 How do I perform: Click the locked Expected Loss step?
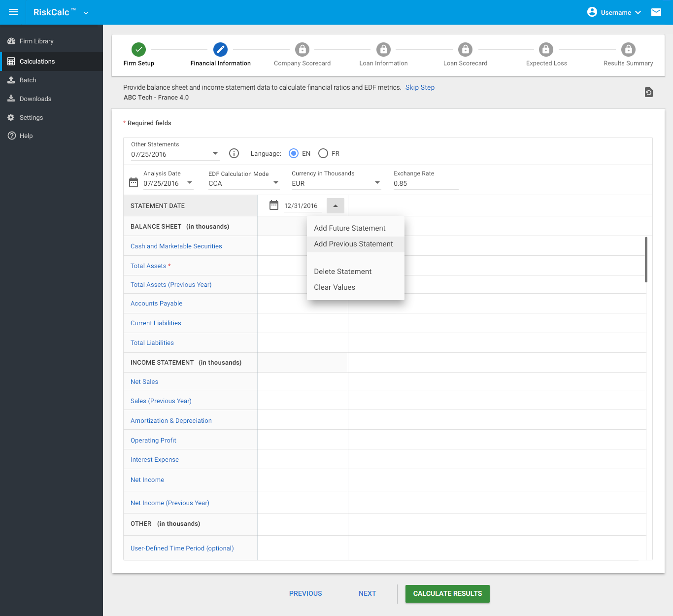coord(546,49)
